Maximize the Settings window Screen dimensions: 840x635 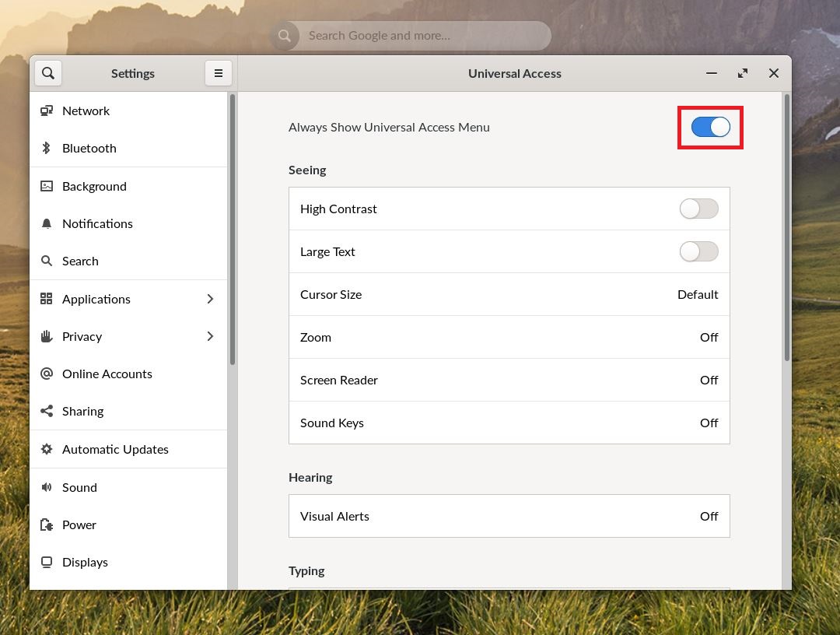743,73
